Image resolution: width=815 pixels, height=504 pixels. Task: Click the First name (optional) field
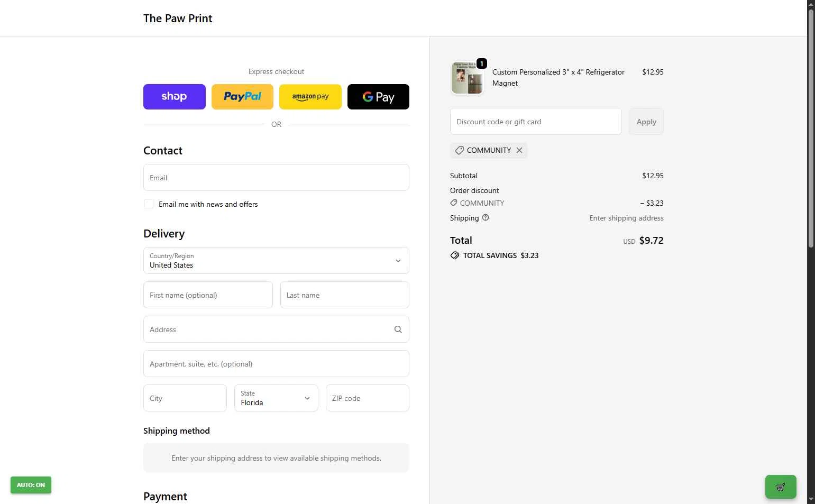[x=208, y=295]
